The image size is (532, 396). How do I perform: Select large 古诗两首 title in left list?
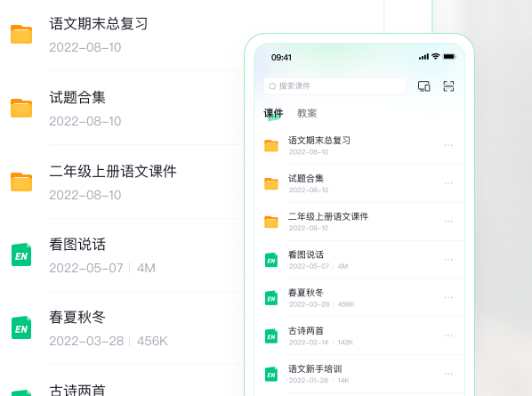tap(77, 390)
